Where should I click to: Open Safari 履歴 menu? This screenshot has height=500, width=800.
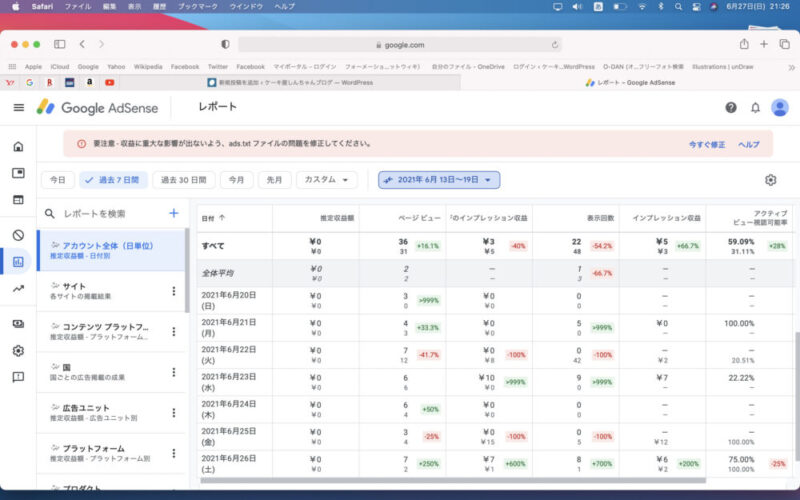(x=159, y=7)
